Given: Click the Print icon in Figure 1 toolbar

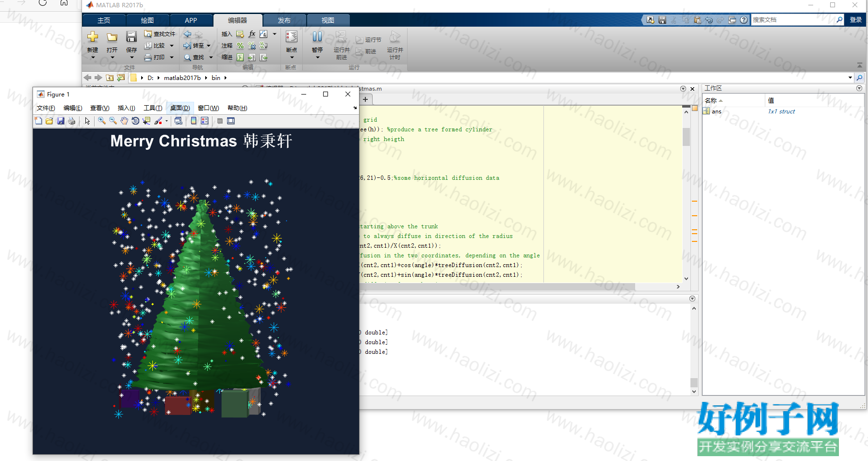Looking at the screenshot, I should (x=72, y=121).
